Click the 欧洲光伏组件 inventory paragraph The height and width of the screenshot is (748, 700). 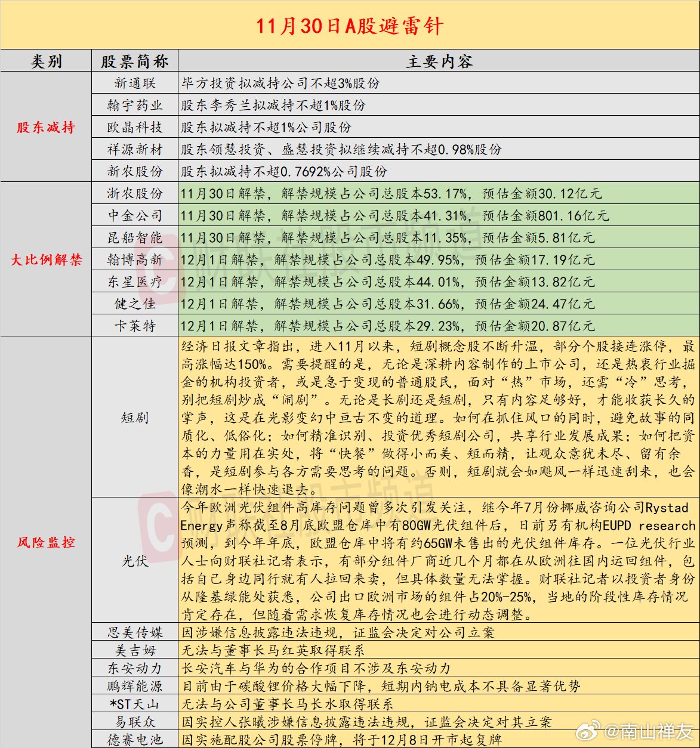439,561
